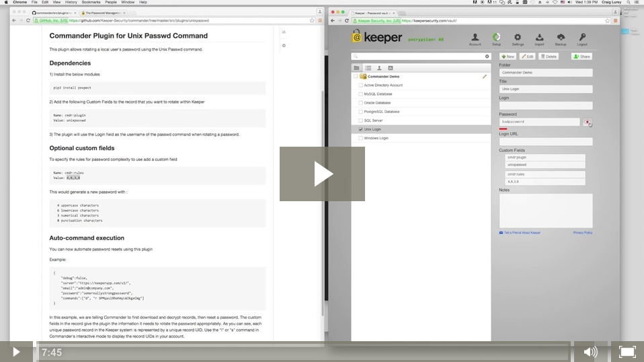Screen dimensions: 644x362
Task: Check the Oracle Database checkbox
Action: pyautogui.click(x=360, y=103)
